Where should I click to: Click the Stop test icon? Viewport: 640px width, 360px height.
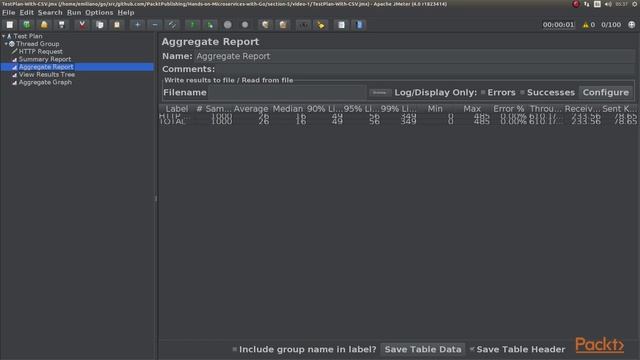point(228,25)
